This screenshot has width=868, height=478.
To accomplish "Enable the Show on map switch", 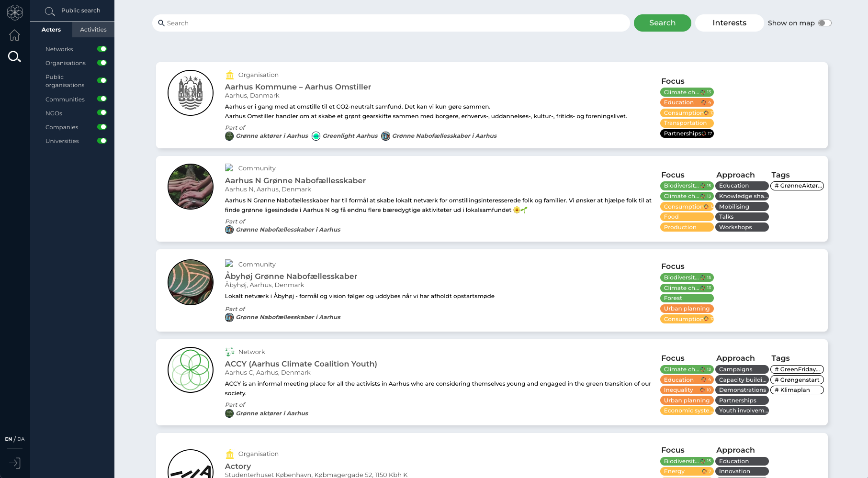I will (824, 23).
